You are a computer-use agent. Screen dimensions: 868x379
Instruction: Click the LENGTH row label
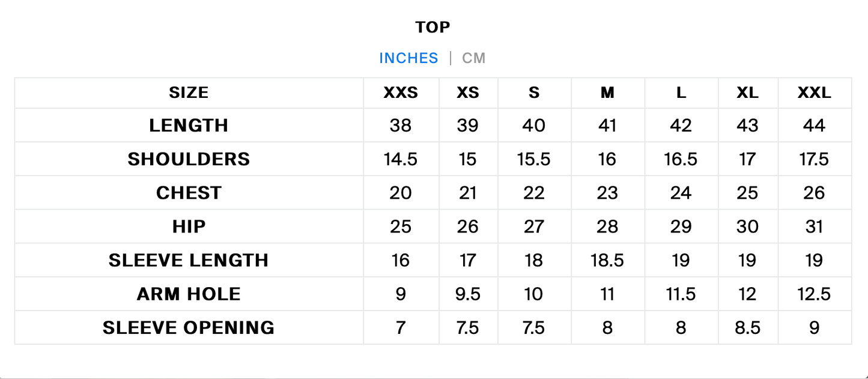coord(189,126)
